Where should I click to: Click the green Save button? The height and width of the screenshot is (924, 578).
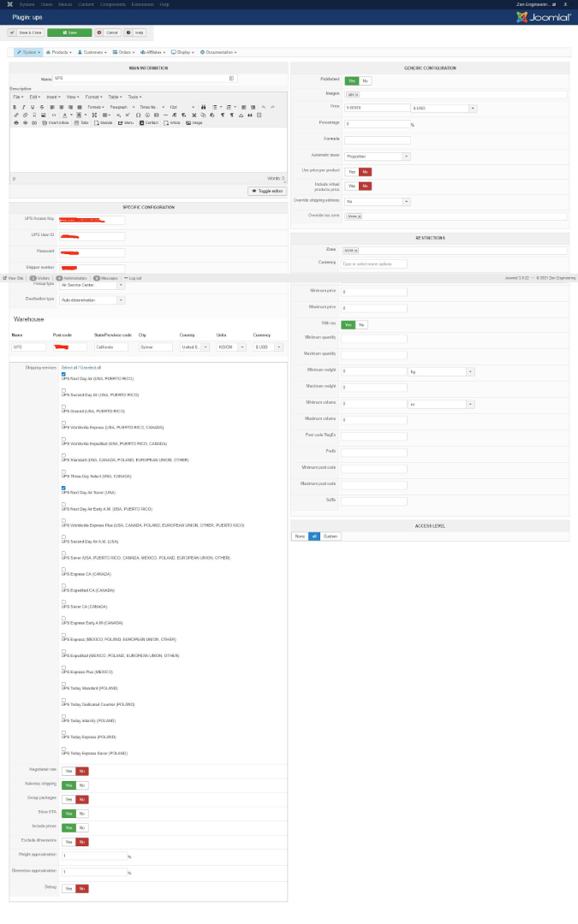pos(69,33)
